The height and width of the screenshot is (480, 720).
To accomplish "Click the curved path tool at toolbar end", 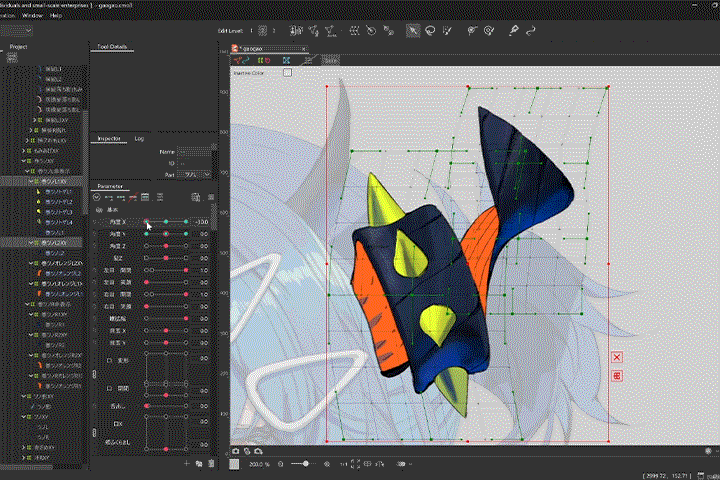I will 531,31.
